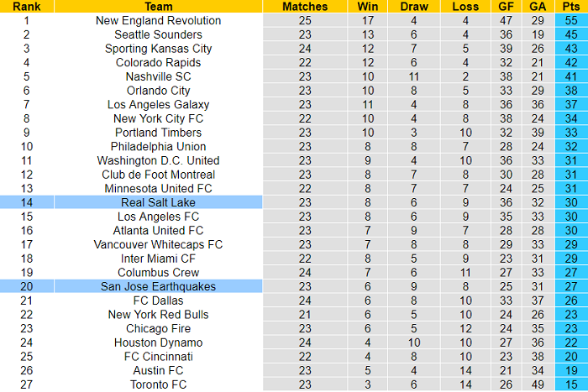Sort by the Pts column header
The height and width of the screenshot is (392, 588).
[x=570, y=6]
